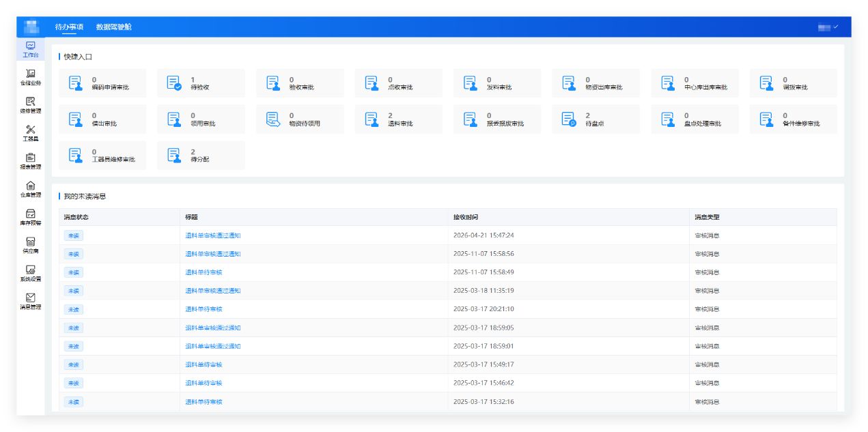The image size is (868, 432).
Task: Open the 工器具维修审批 shortcut card
Action: pyautogui.click(x=102, y=156)
